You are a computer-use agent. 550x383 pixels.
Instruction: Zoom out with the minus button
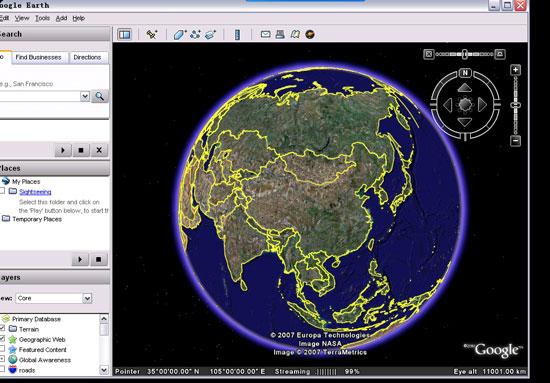[x=515, y=141]
